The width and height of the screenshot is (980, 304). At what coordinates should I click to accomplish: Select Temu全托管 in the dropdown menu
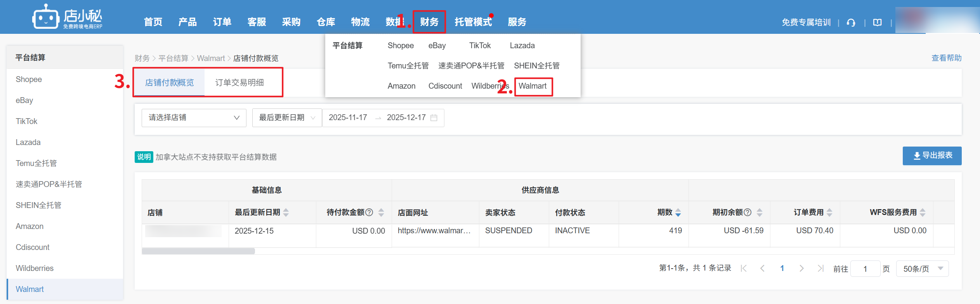tap(408, 66)
